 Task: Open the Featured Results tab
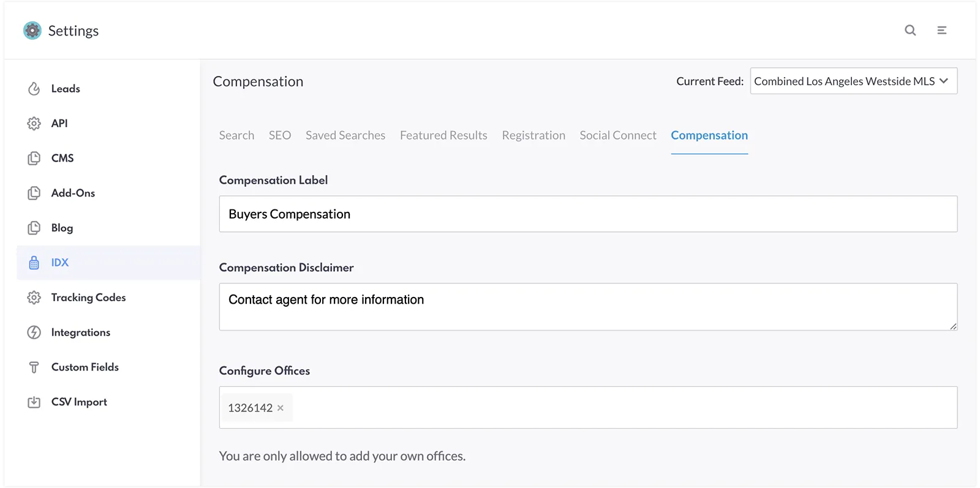[x=443, y=135]
